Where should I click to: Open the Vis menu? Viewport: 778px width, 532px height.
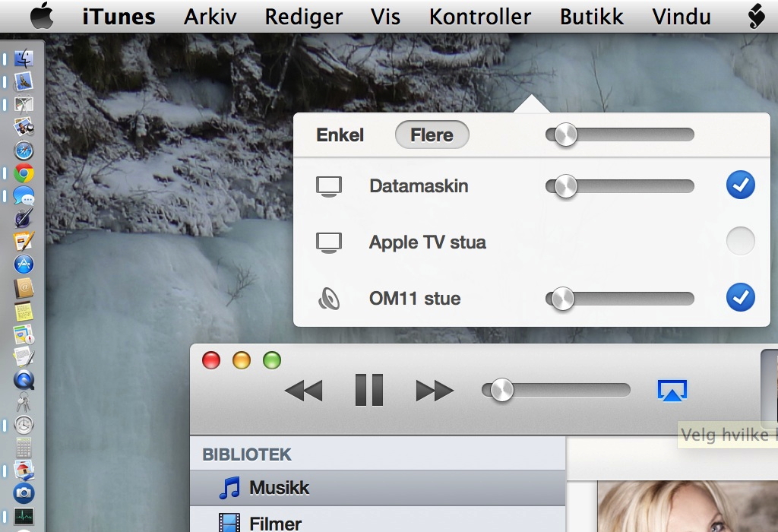tap(385, 17)
